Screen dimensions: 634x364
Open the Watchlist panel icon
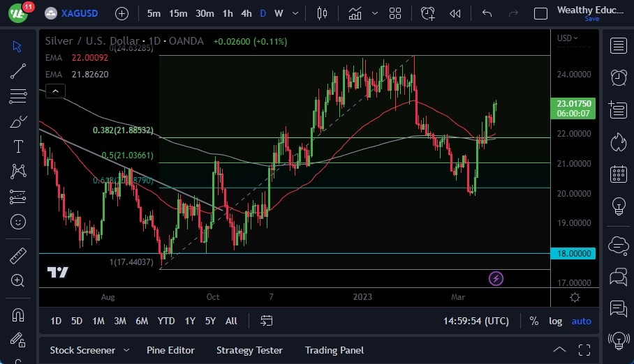click(618, 46)
